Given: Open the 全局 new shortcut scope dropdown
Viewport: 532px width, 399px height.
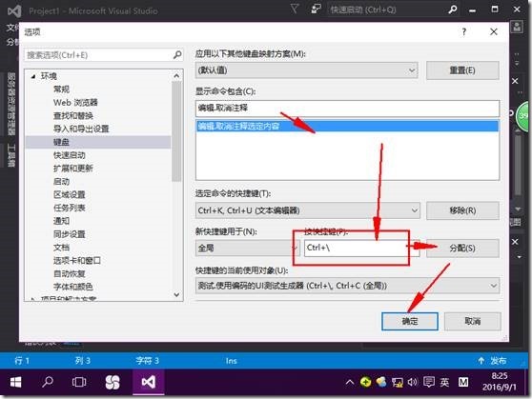Looking at the screenshot, I should coord(247,248).
